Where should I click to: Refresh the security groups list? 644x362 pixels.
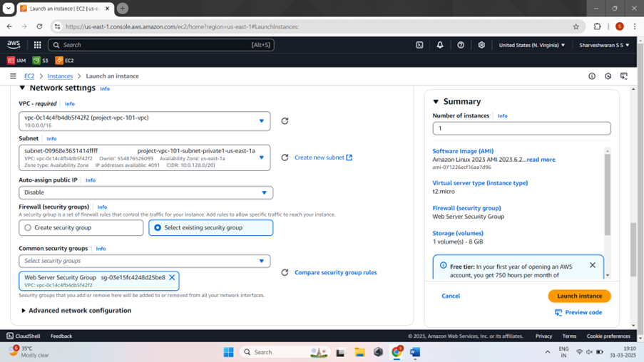click(x=285, y=272)
